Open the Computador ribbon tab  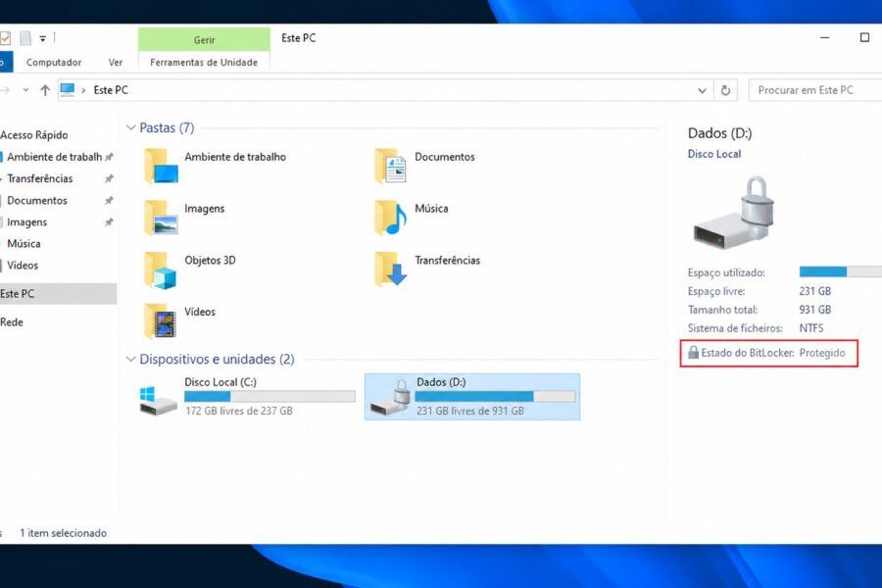pos(54,63)
